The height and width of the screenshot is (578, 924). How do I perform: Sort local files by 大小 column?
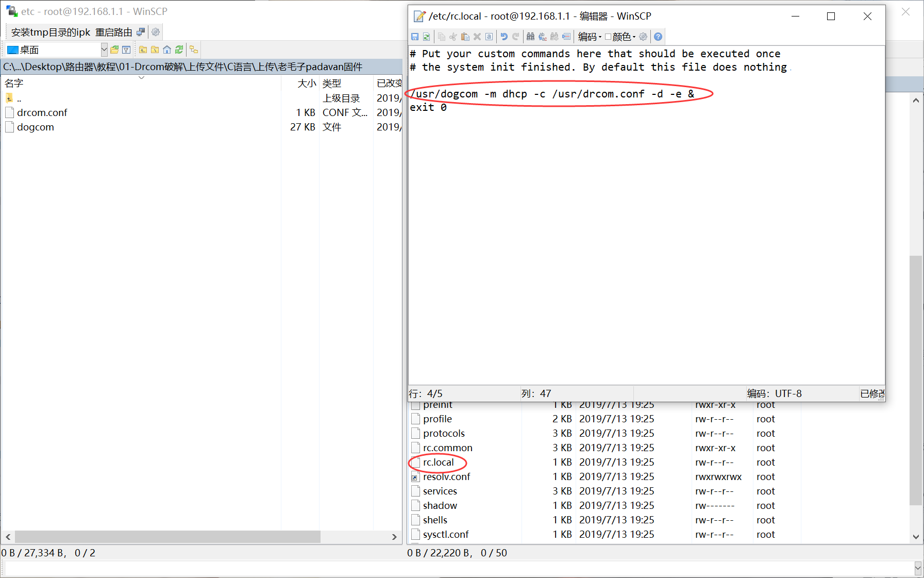click(x=300, y=83)
